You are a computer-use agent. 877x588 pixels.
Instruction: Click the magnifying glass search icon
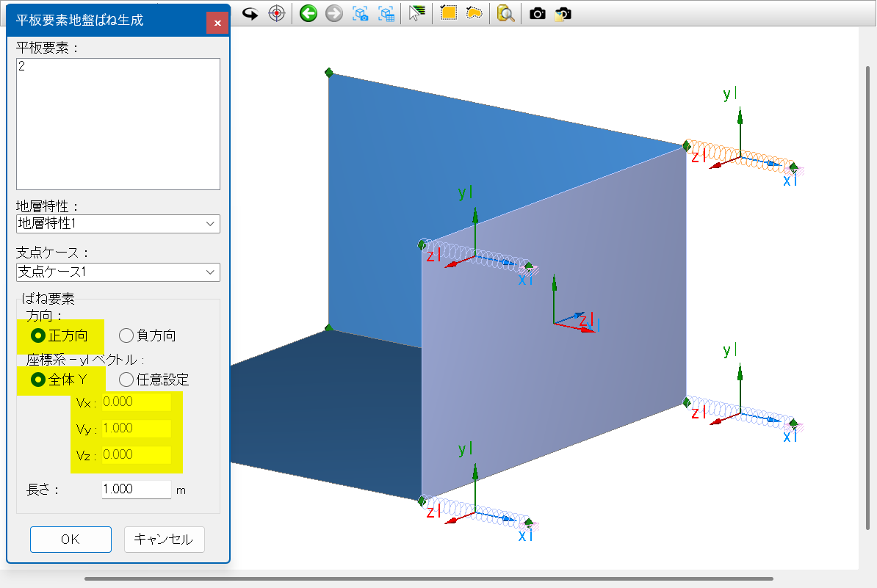tap(505, 13)
